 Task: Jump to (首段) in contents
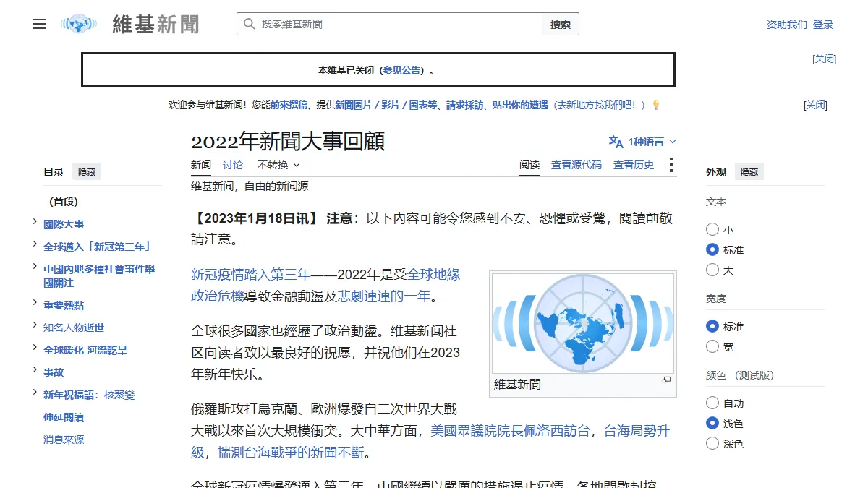click(x=64, y=202)
